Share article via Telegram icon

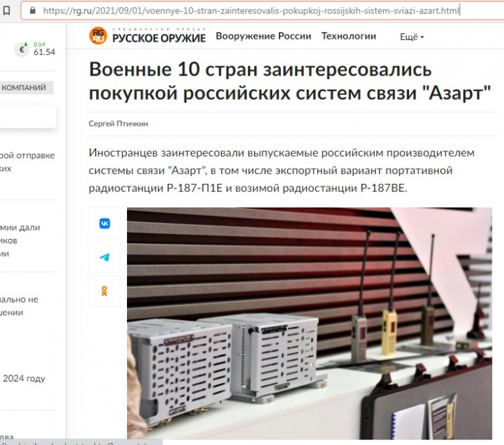click(104, 257)
